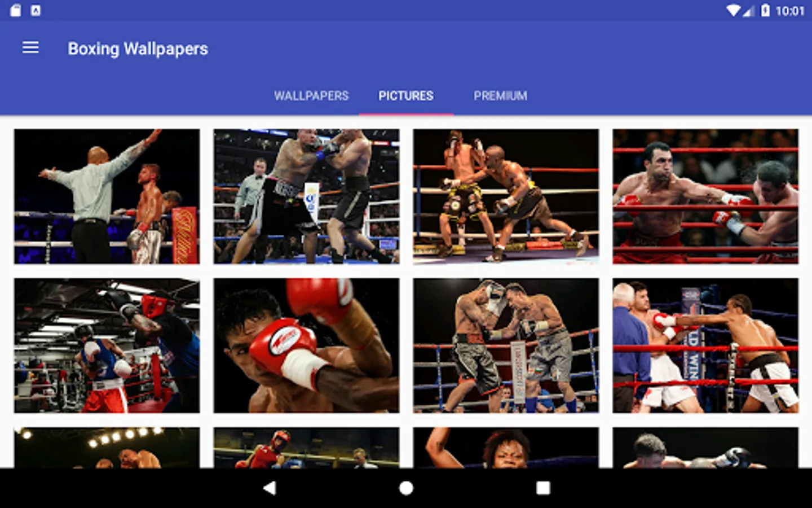The height and width of the screenshot is (508, 812).
Task: Tap the battery status icon
Action: coord(765,10)
